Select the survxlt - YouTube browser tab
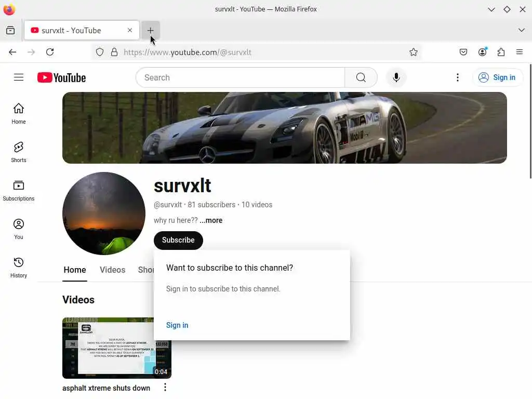 (x=82, y=30)
